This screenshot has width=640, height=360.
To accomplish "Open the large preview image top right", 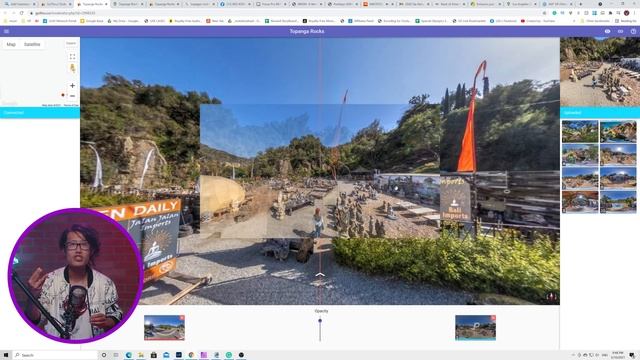I will coord(600,72).
